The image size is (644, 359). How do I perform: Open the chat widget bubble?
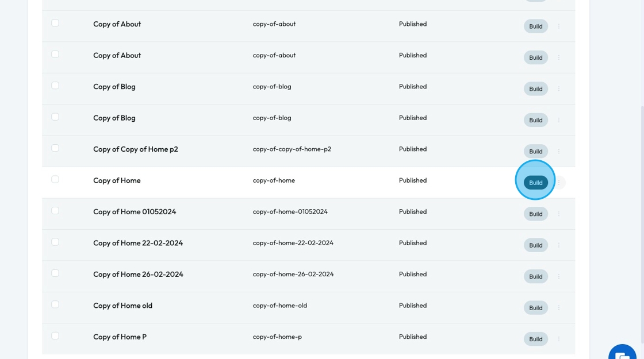623,353
